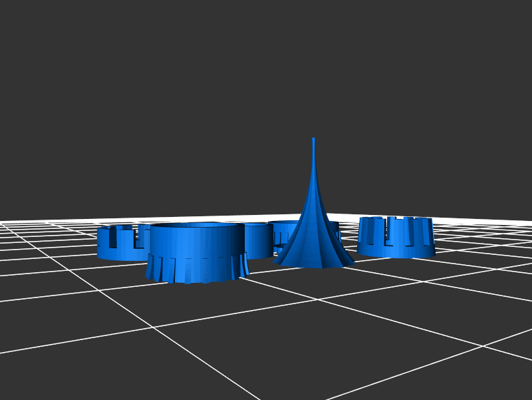The width and height of the screenshot is (532, 400).
Task: Click empty dark background above the models
Action: tap(266, 67)
